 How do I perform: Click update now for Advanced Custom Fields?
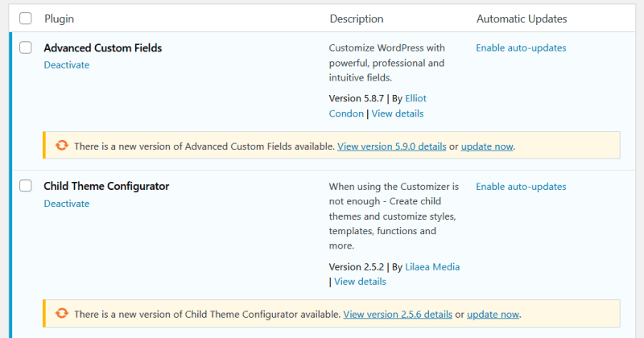tap(487, 146)
